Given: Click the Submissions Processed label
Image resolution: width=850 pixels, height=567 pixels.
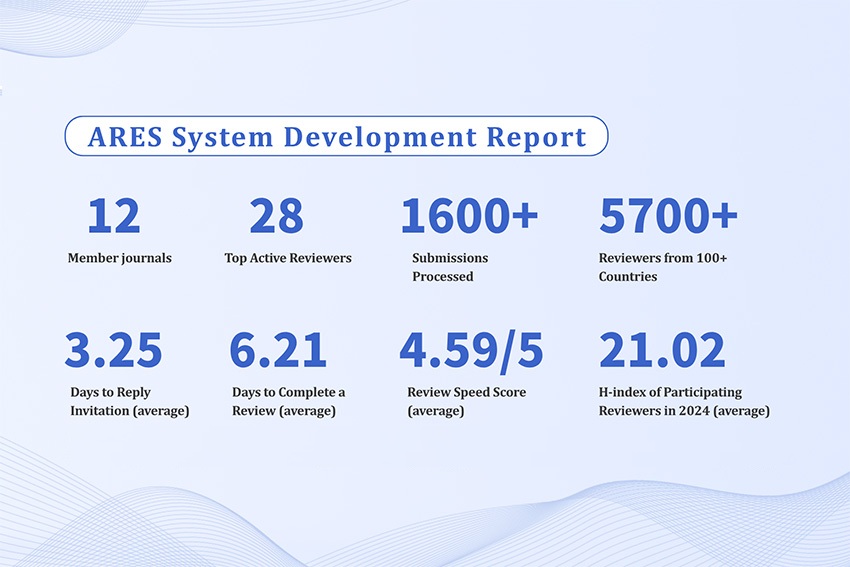Looking at the screenshot, I should 450,267.
